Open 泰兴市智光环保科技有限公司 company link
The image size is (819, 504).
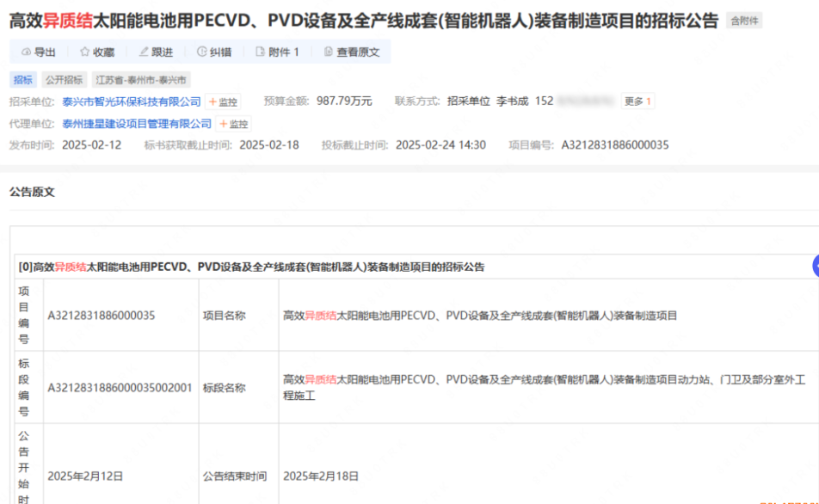[x=132, y=101]
